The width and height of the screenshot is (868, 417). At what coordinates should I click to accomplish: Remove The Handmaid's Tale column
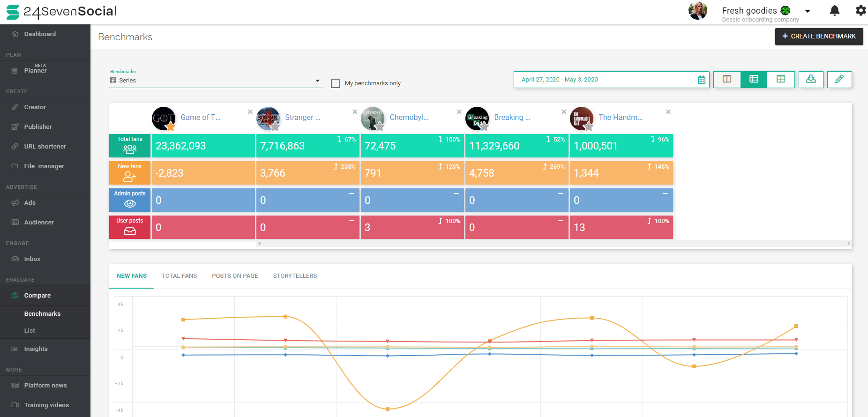(668, 112)
